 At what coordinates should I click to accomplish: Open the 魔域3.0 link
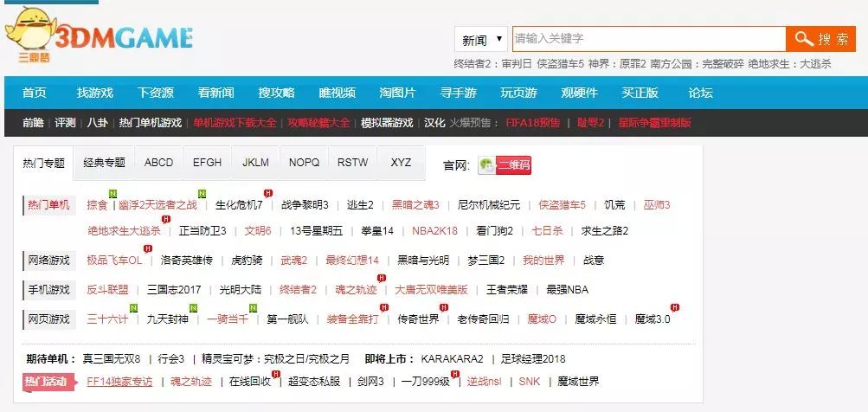click(x=653, y=319)
